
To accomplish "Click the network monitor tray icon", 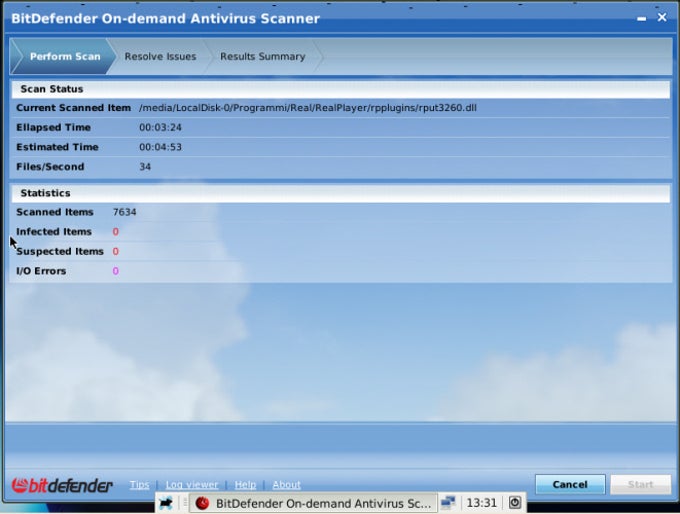I will (448, 503).
